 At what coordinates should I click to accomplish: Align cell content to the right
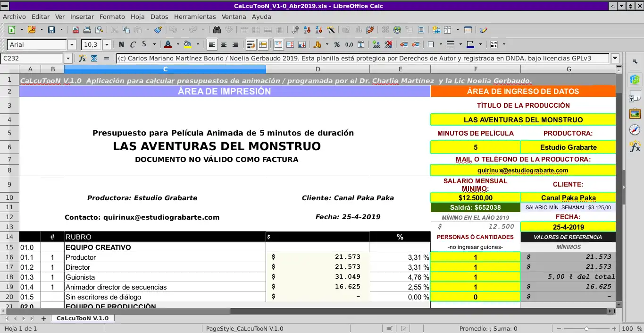tap(234, 44)
